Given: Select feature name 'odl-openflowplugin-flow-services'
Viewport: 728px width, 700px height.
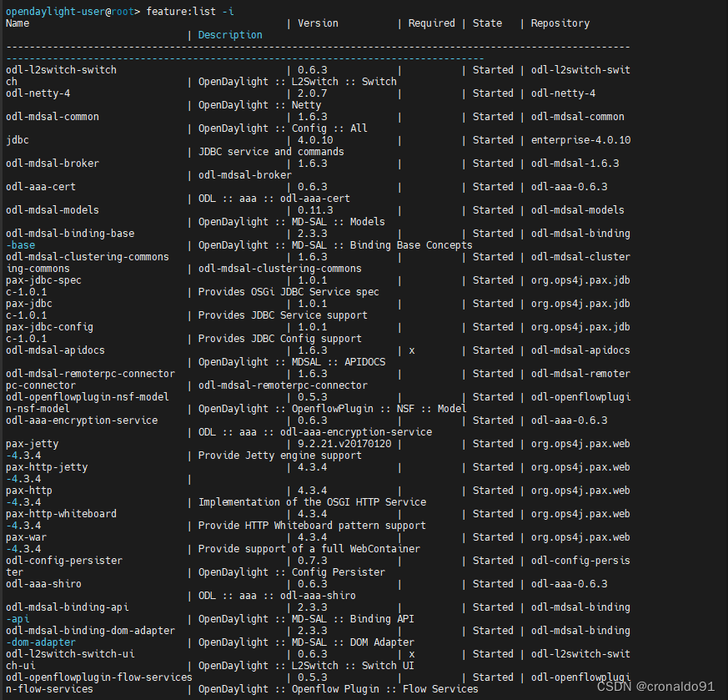Looking at the screenshot, I should [x=99, y=677].
